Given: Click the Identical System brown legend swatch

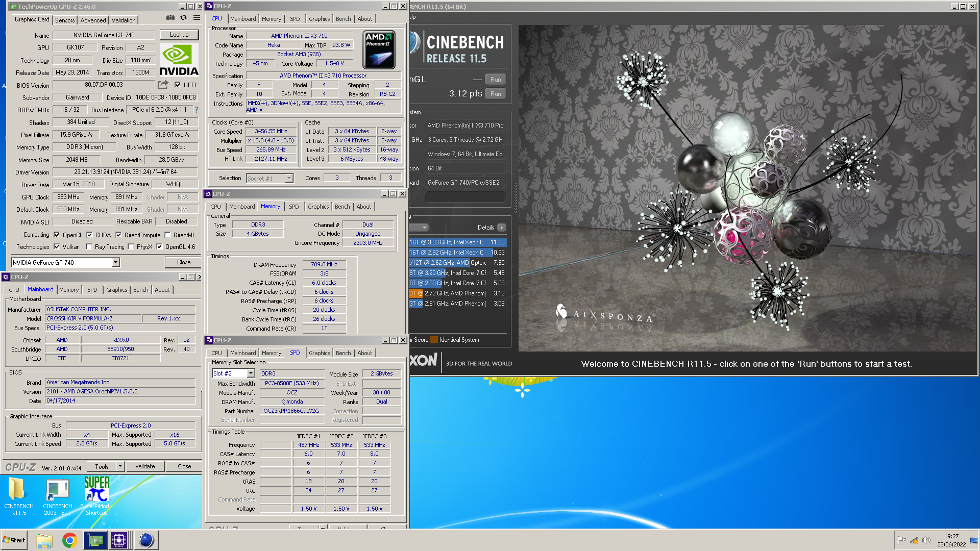Looking at the screenshot, I should 434,340.
